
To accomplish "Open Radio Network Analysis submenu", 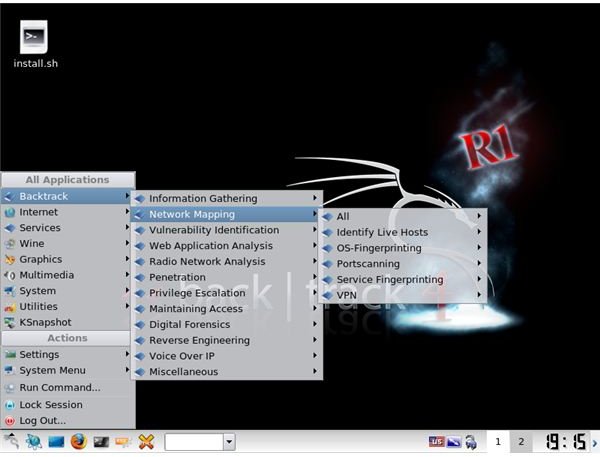I will 227,261.
